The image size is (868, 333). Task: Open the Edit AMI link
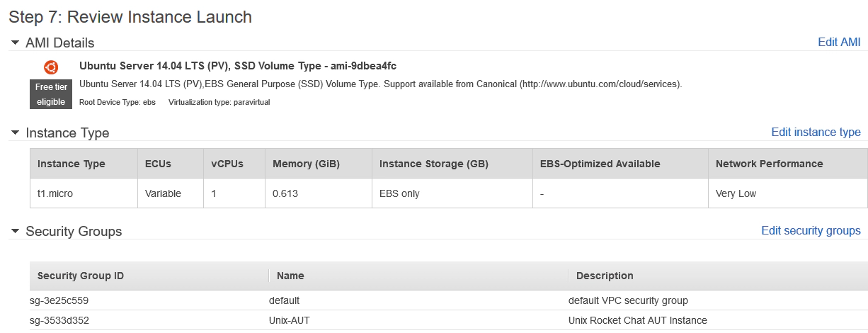839,42
